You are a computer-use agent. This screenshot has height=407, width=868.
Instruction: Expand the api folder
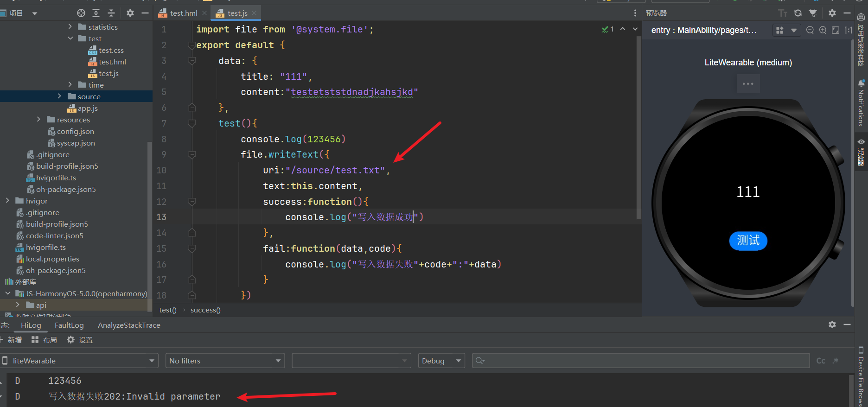pos(18,305)
